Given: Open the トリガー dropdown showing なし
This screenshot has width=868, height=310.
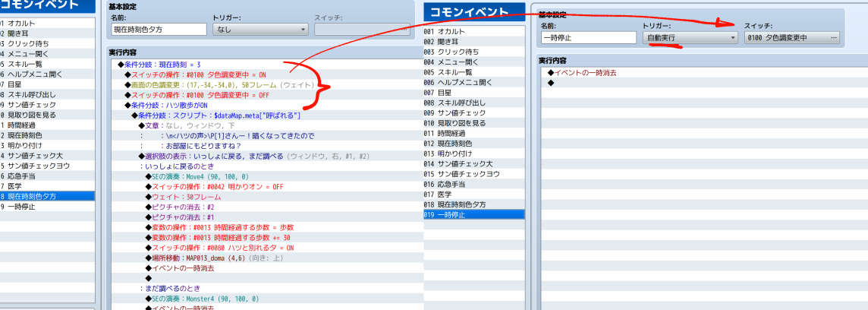Looking at the screenshot, I should pos(260,30).
